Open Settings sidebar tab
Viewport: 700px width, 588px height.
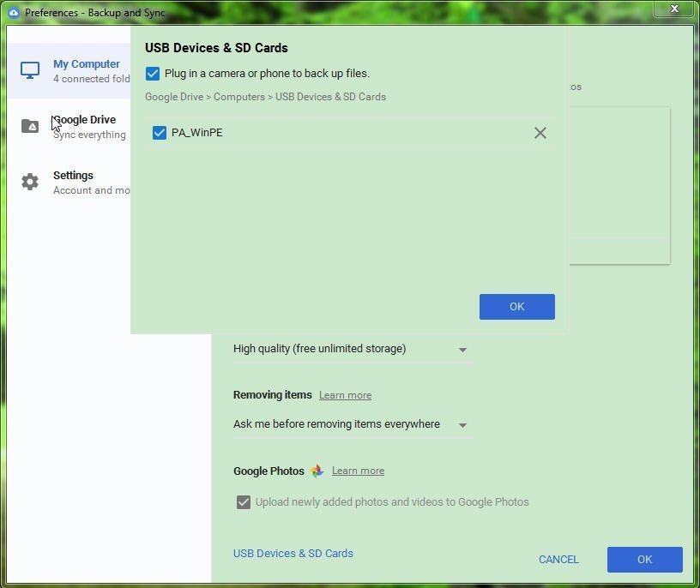tap(69, 182)
